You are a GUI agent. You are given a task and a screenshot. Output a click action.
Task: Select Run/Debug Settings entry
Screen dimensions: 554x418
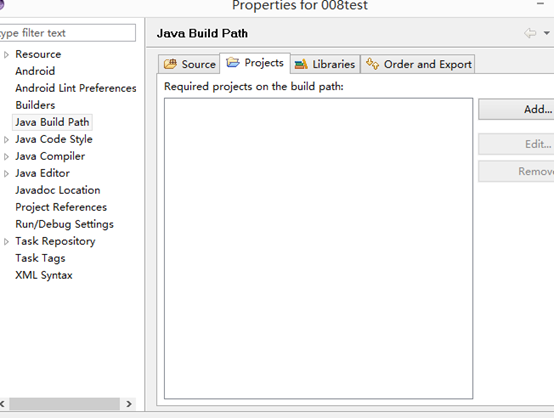click(x=64, y=224)
